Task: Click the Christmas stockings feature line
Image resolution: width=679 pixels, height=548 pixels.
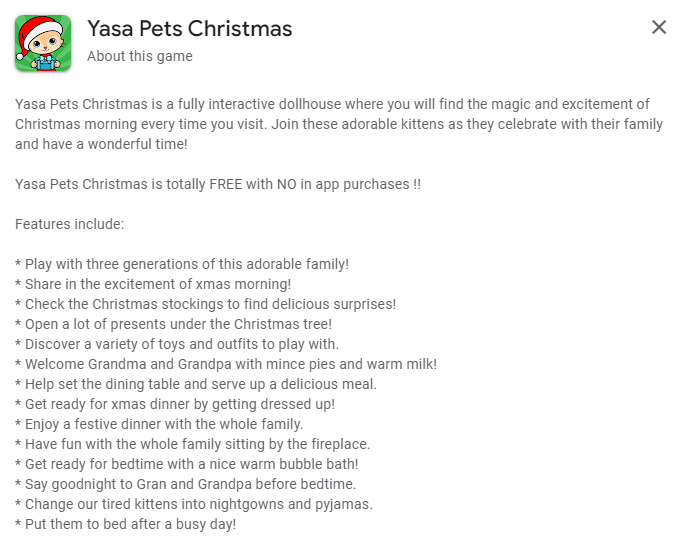Action: coord(205,304)
